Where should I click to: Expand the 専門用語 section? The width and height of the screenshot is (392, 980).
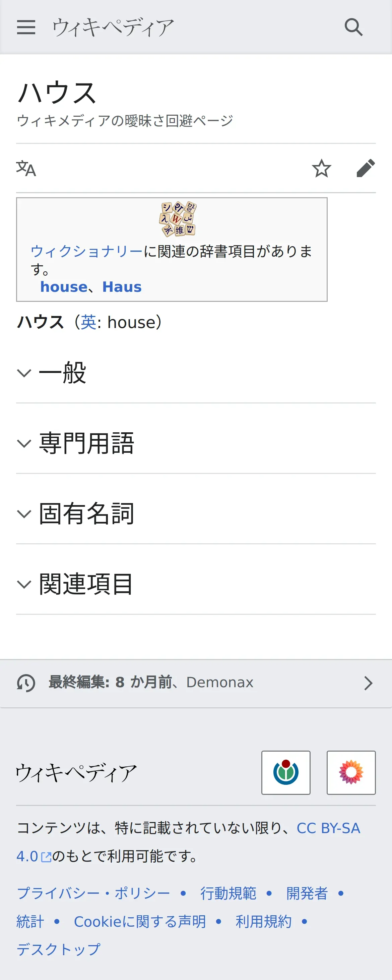click(x=86, y=443)
